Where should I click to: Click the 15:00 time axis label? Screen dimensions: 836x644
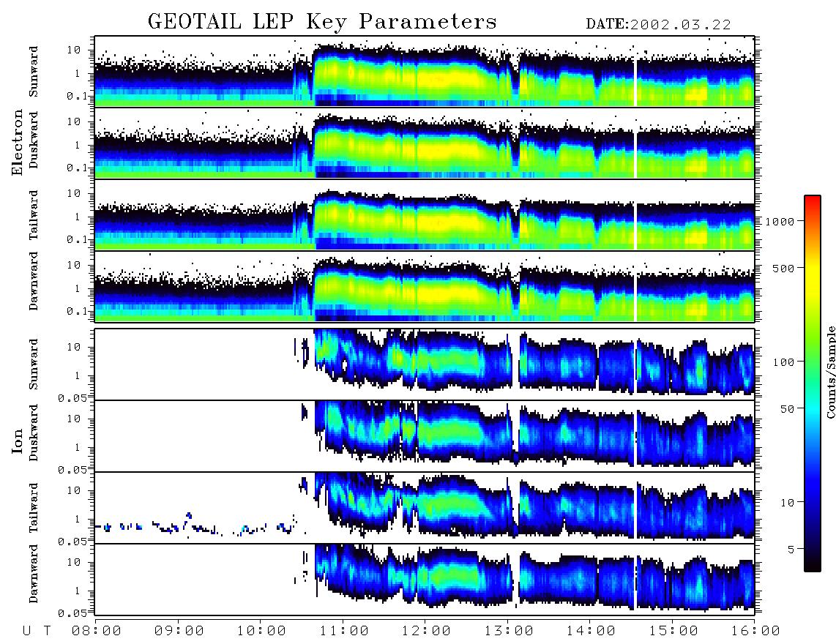(x=673, y=632)
